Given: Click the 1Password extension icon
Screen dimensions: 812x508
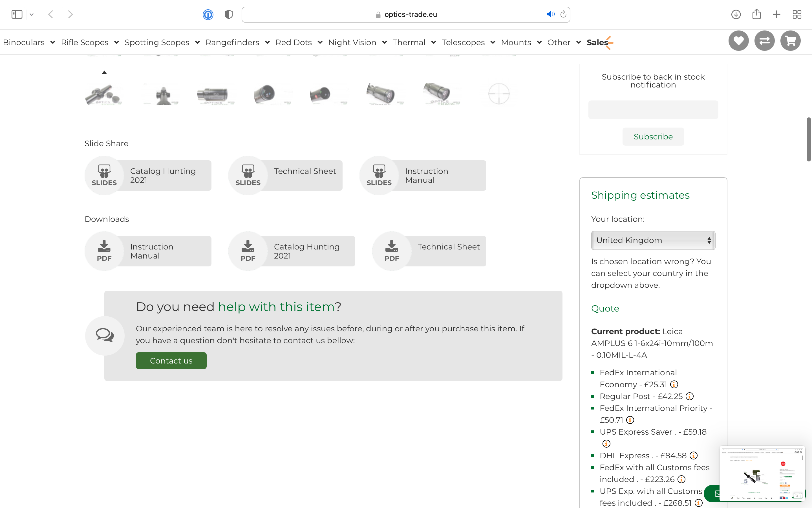Looking at the screenshot, I should click(208, 14).
